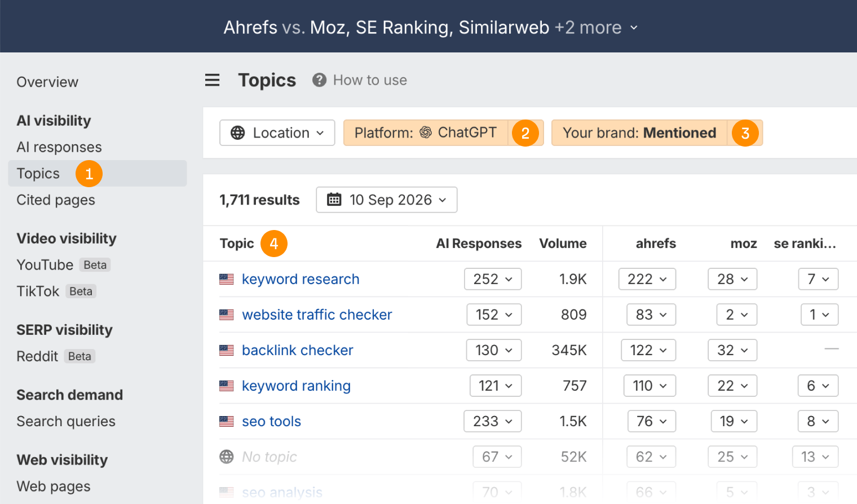Expand AI Responses 252 for keyword research

point(493,279)
